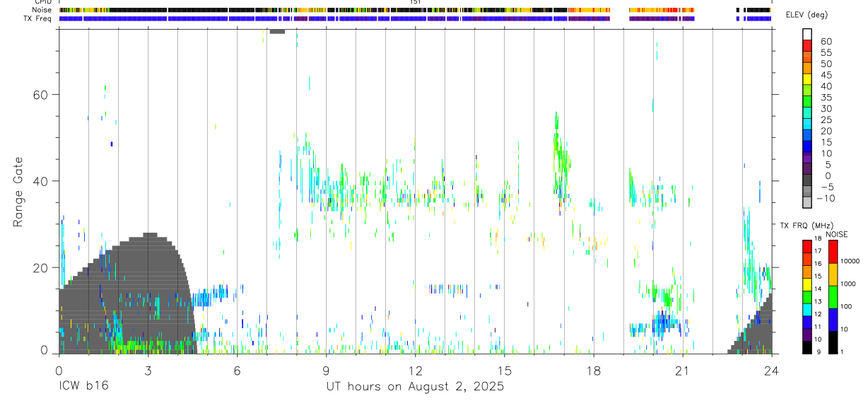868x401 pixels.
Task: Click the x-axis tick label "0" under the plot
Action: pyautogui.click(x=59, y=370)
